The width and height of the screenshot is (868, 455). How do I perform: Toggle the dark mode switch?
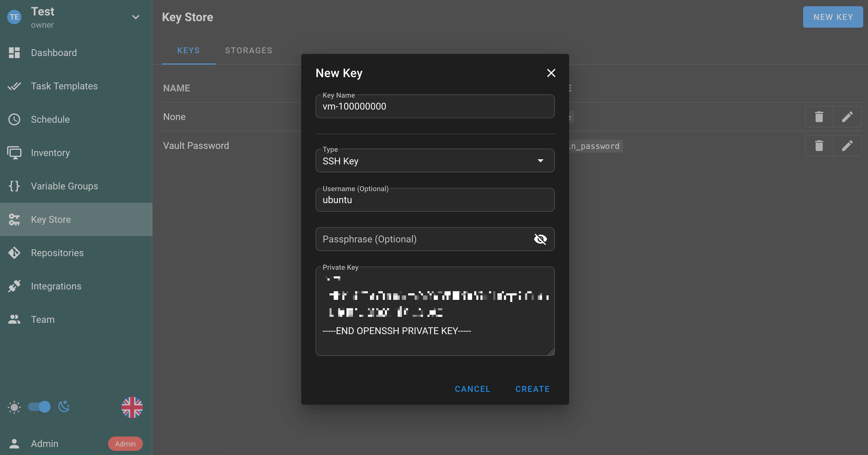click(39, 407)
